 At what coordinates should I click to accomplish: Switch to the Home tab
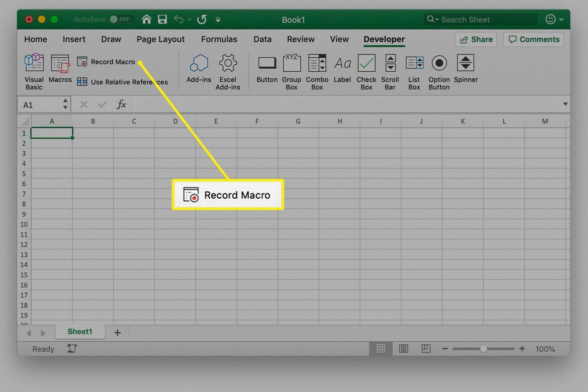36,39
